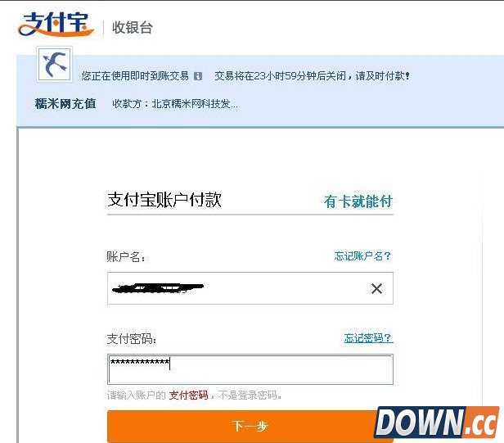The image size is (504, 443).
Task: Open the 忘记账户名? link
Action: click(x=362, y=256)
